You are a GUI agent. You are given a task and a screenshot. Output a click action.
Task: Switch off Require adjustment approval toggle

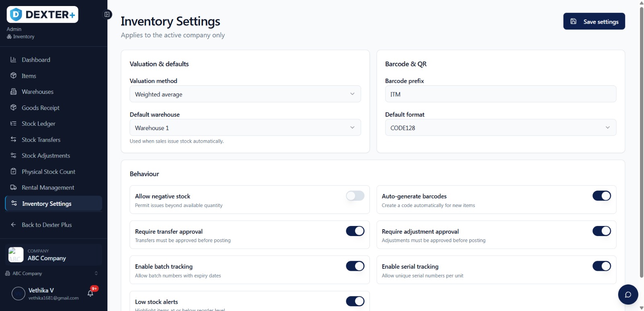602,231
